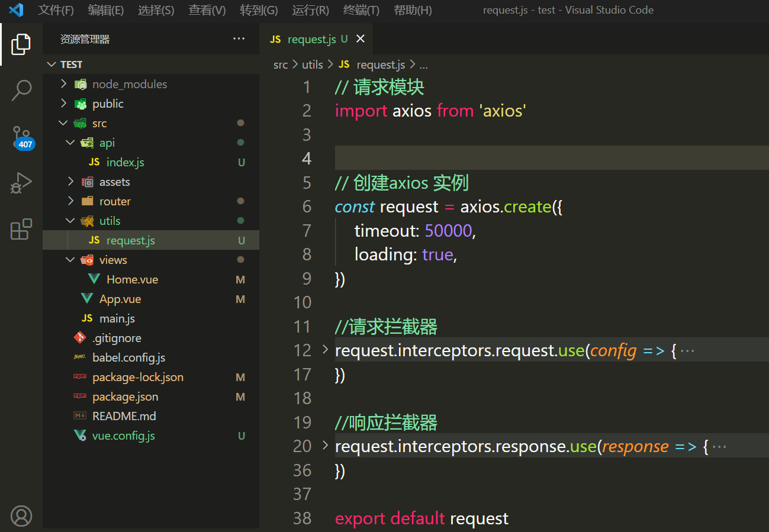This screenshot has height=532, width=769.
Task: Click the views folder icon
Action: (x=88, y=260)
